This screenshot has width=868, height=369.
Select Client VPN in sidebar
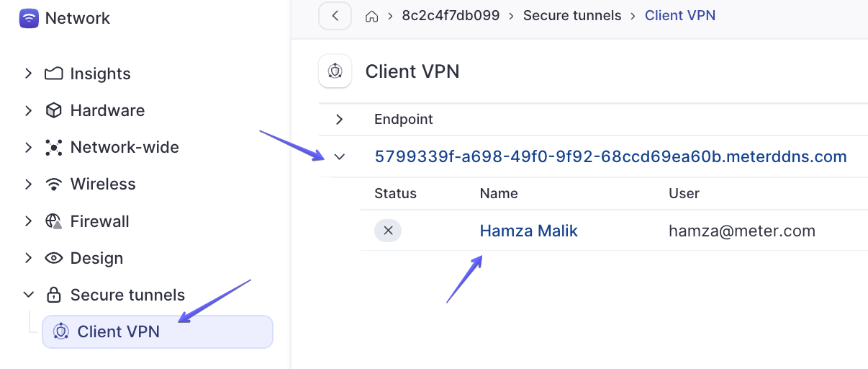pos(158,332)
